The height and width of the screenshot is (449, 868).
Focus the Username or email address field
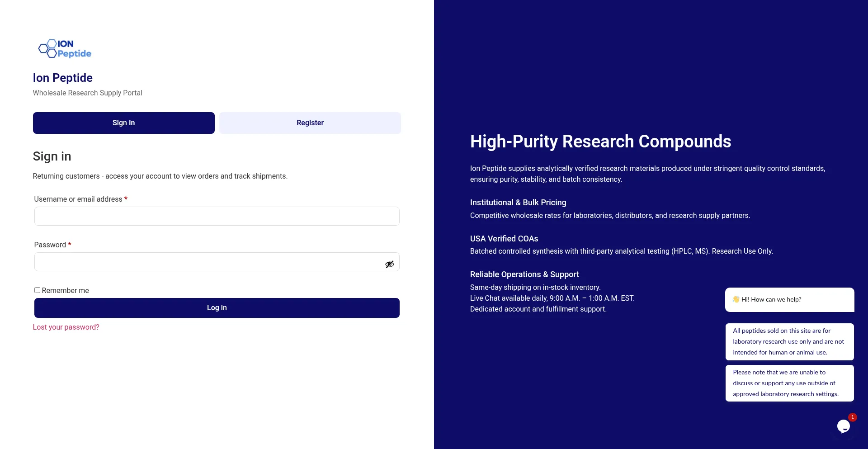click(217, 216)
